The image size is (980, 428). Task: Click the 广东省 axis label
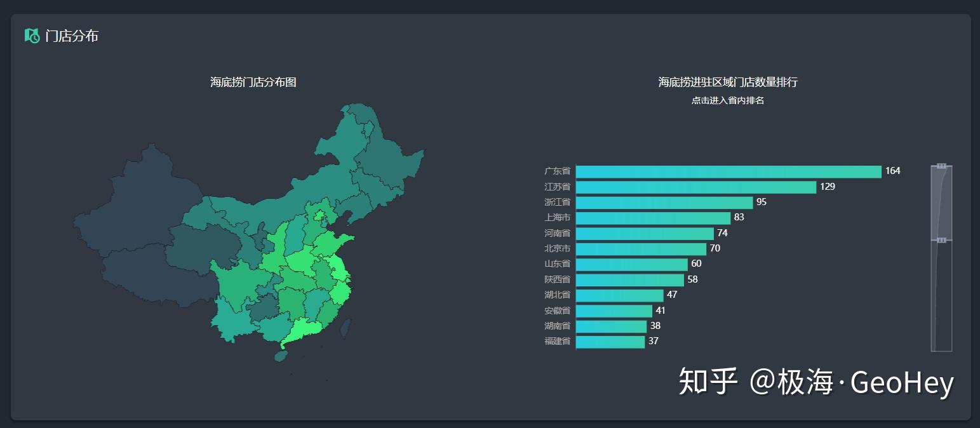coord(557,171)
